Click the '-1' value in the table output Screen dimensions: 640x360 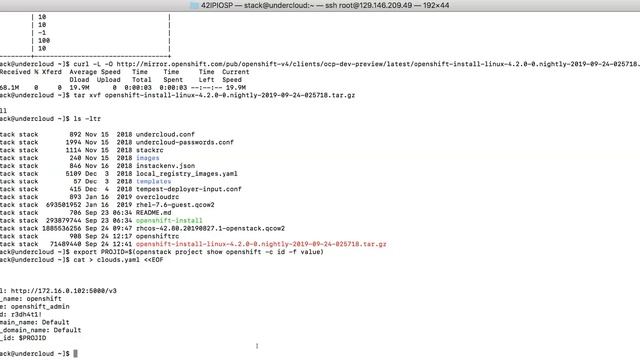(x=42, y=33)
